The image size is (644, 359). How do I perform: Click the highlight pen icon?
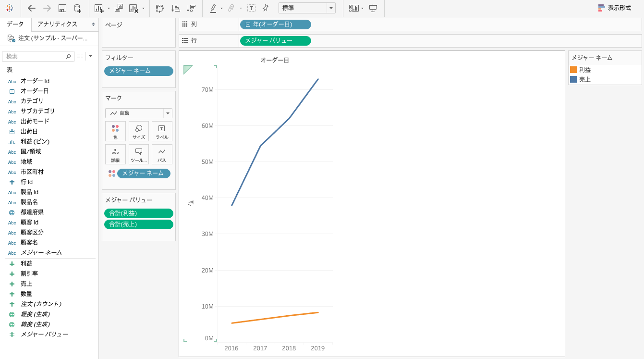(x=213, y=8)
